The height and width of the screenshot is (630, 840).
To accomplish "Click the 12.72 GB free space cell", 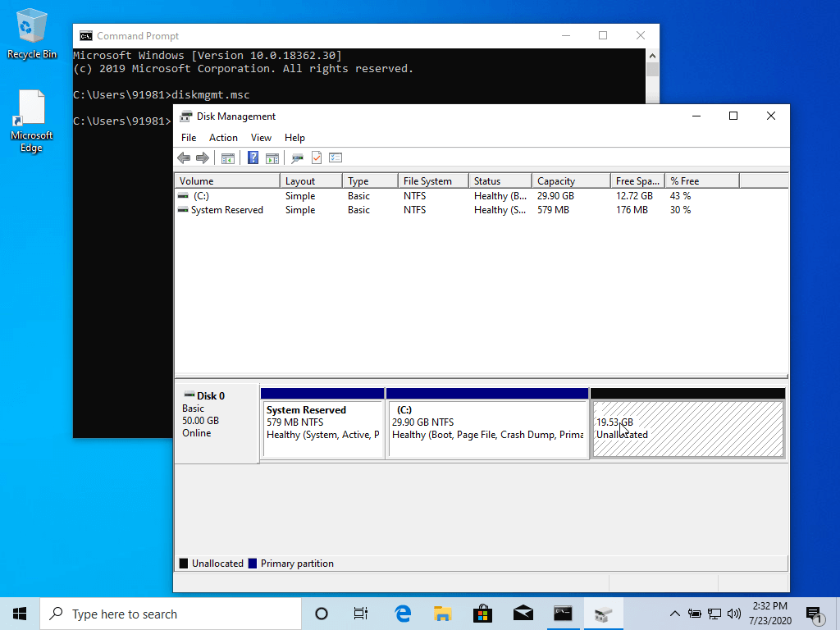I will [634, 196].
